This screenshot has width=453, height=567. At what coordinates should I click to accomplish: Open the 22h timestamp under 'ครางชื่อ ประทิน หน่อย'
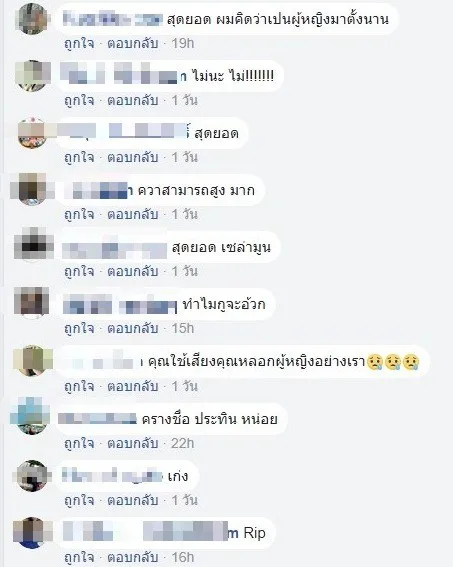coord(183,443)
